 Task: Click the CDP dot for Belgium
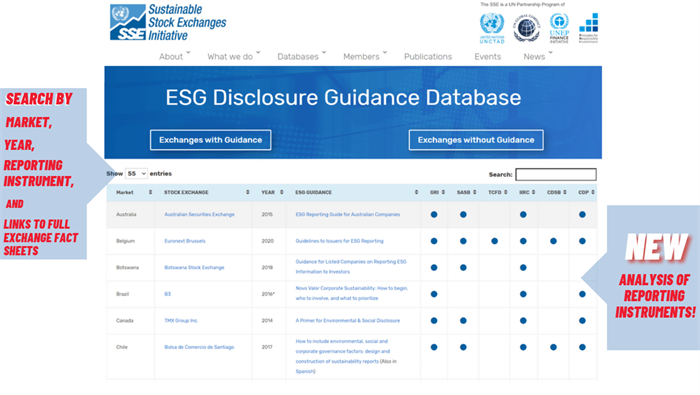click(582, 241)
